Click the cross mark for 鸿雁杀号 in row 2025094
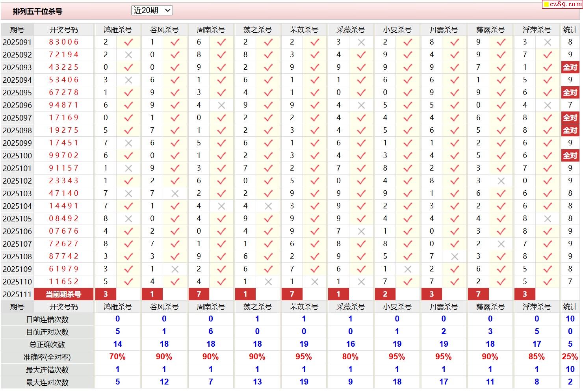 (128, 80)
